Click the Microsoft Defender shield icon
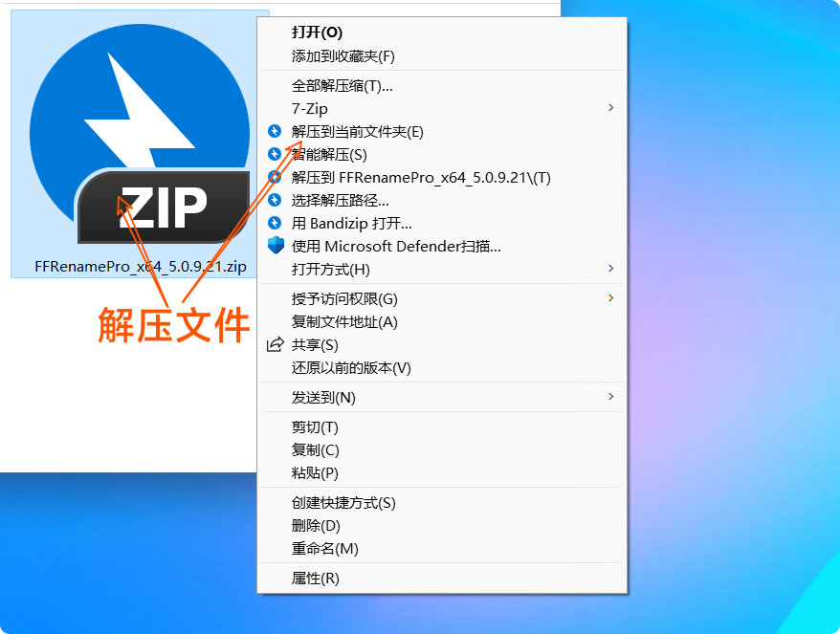The image size is (840, 634). click(x=276, y=246)
